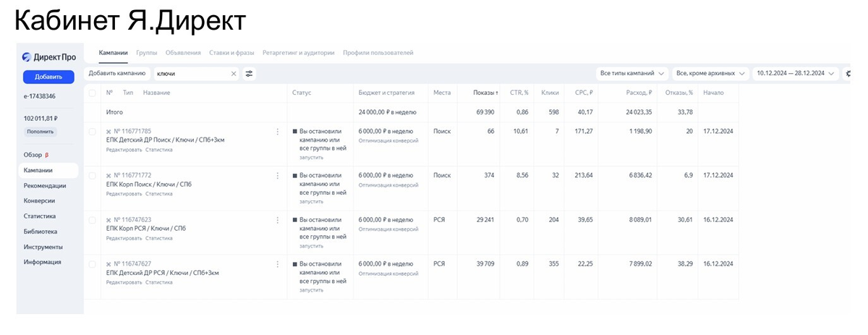Open the campaign filter settings icon

[250, 74]
